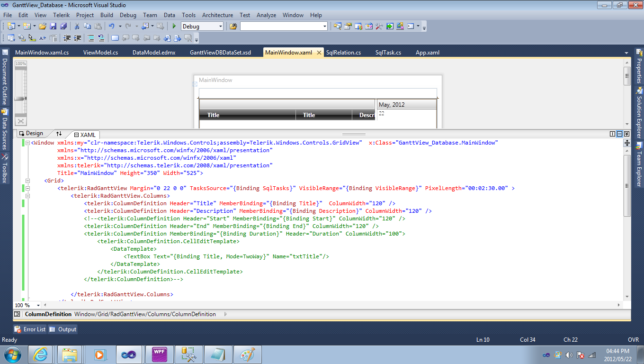Toggle a bookmark on the current line

point(115,38)
